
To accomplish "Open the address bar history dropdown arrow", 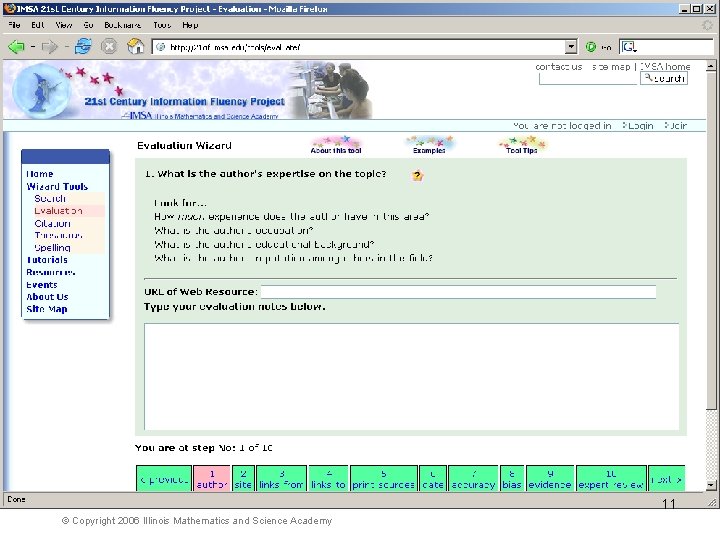I will point(570,47).
